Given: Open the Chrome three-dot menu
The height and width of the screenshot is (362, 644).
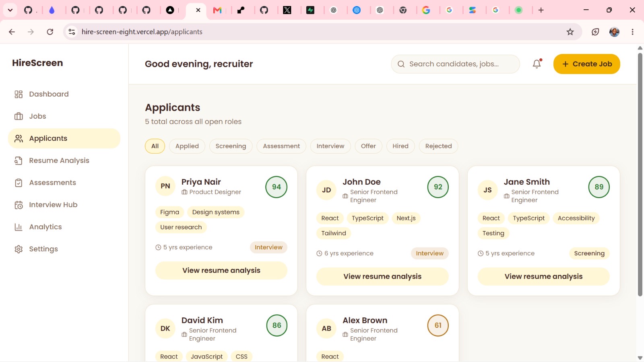Looking at the screenshot, I should click(633, 32).
